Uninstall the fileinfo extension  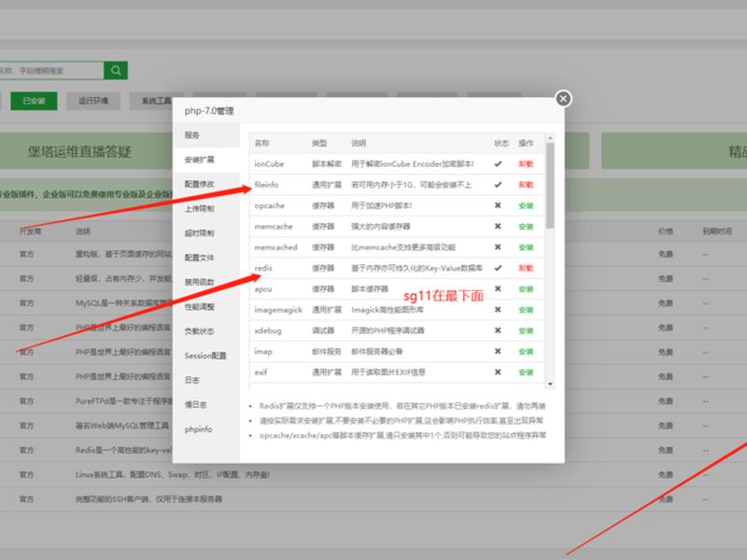526,185
